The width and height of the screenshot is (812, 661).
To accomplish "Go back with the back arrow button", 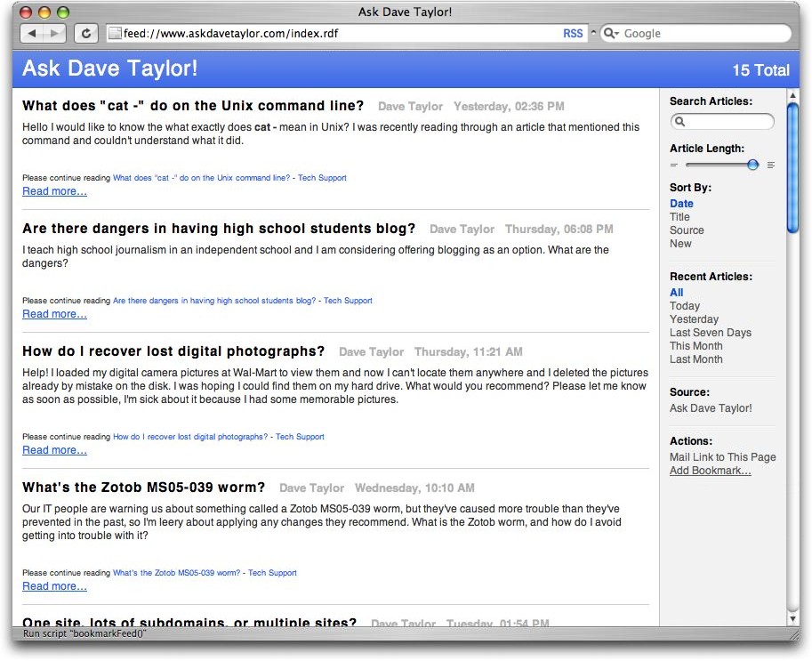I will (32, 34).
